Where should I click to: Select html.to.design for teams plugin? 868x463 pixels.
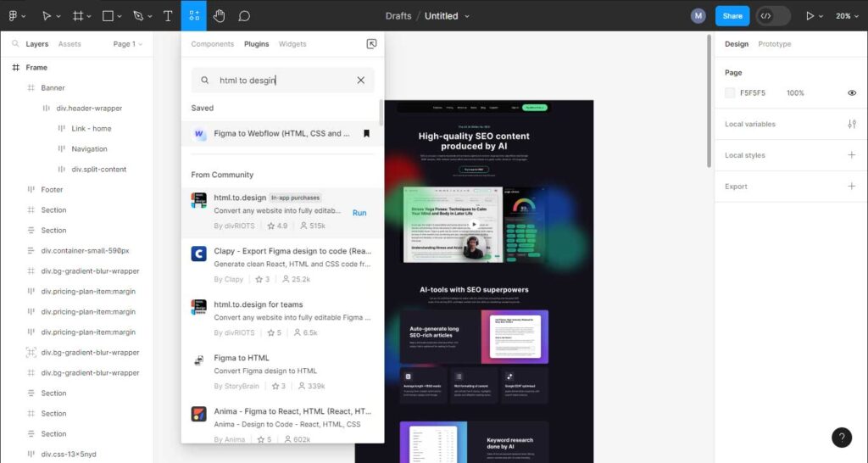(x=282, y=319)
